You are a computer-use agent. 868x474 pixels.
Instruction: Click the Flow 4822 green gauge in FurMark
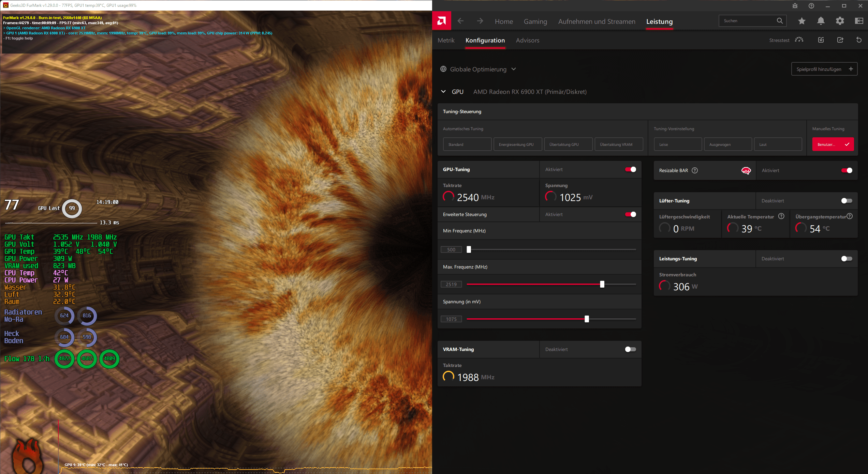coord(64,358)
